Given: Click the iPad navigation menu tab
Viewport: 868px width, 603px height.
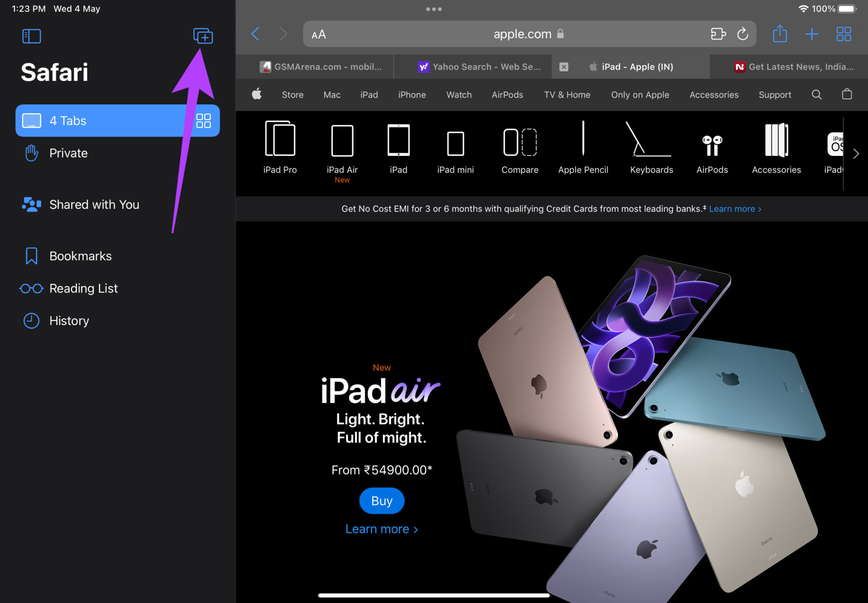Looking at the screenshot, I should pyautogui.click(x=368, y=94).
